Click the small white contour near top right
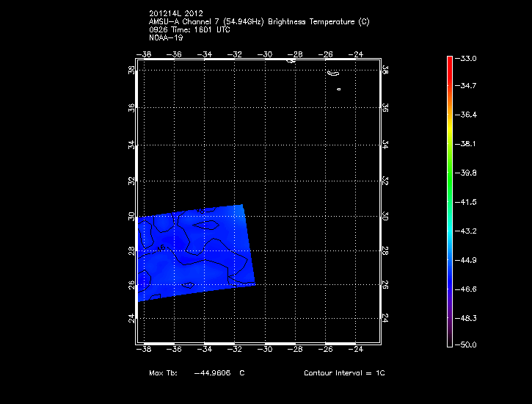 pos(332,73)
